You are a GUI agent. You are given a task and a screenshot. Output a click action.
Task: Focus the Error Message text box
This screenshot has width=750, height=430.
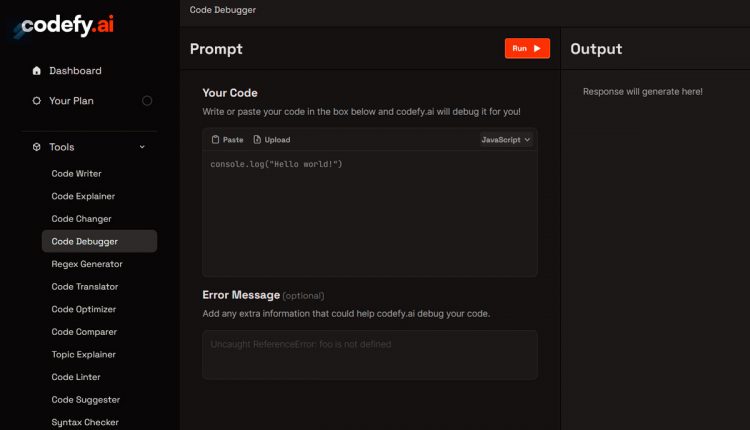point(370,355)
